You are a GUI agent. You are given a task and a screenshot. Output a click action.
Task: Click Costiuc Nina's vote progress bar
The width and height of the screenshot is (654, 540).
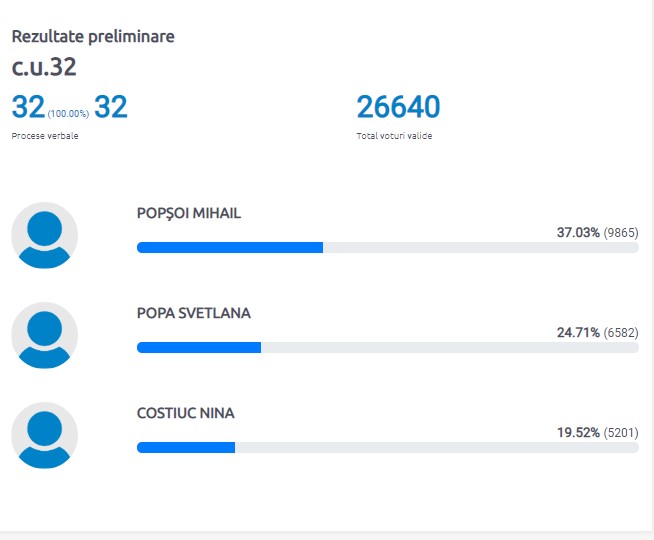tap(387, 447)
